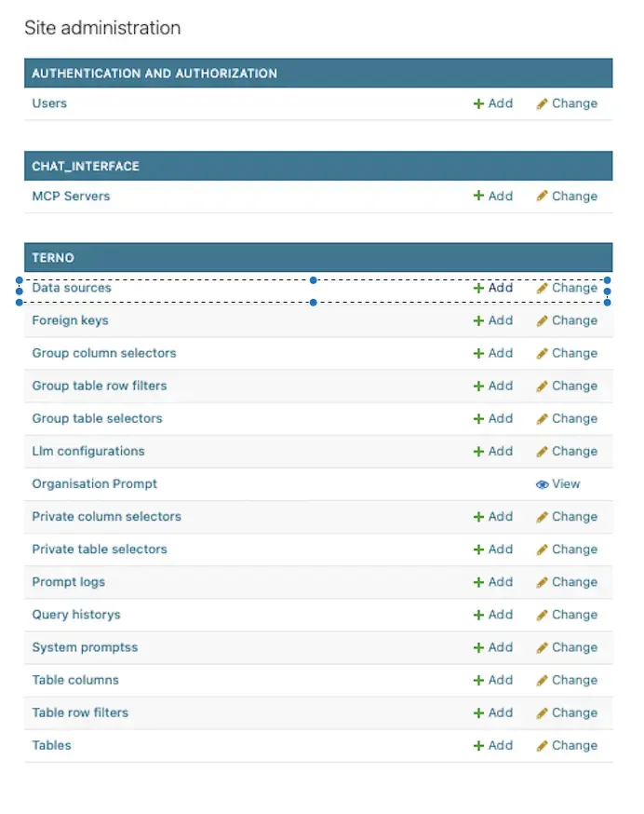The image size is (644, 814).
Task: Go to Group column selectors
Action: tap(104, 354)
